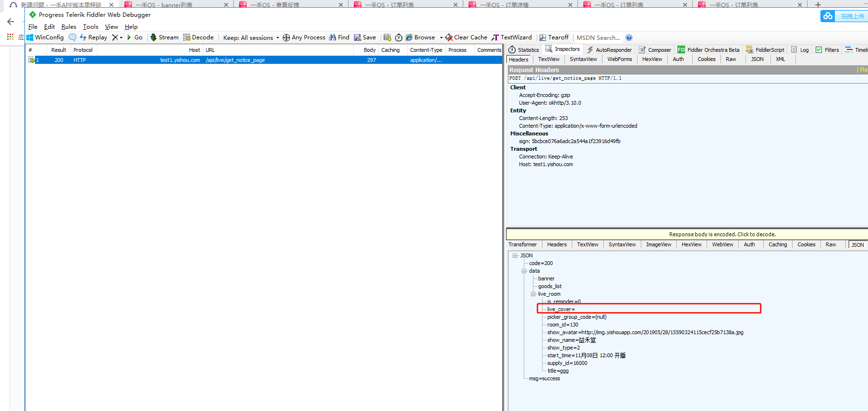Sort sessions by Result column header
868x411 pixels.
59,50
